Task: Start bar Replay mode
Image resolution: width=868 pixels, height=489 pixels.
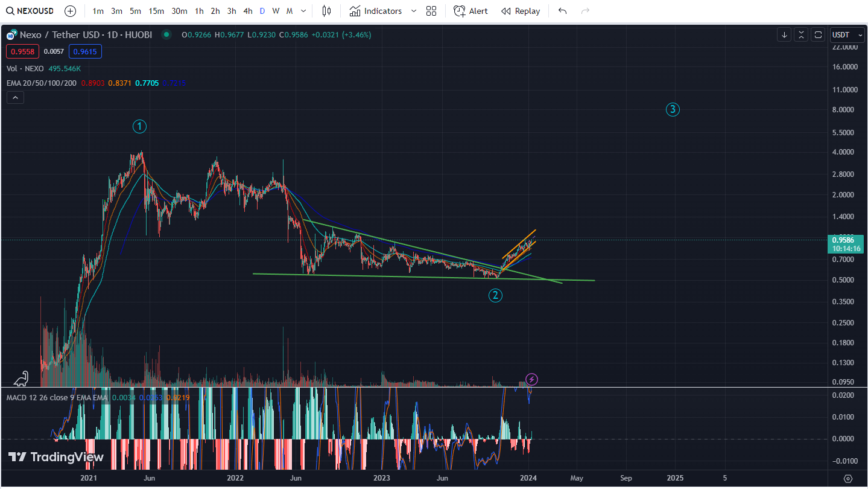Action: tap(521, 11)
